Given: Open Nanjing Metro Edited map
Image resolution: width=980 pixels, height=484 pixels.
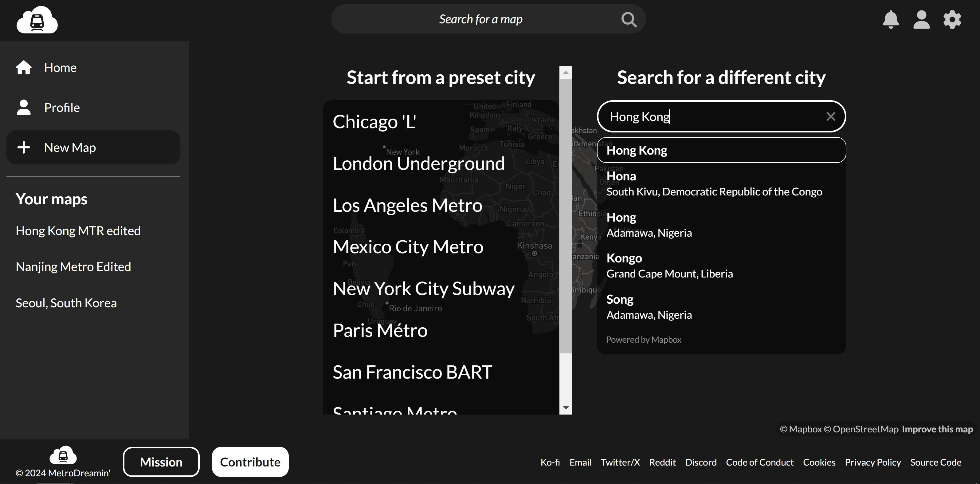Looking at the screenshot, I should pos(73,267).
